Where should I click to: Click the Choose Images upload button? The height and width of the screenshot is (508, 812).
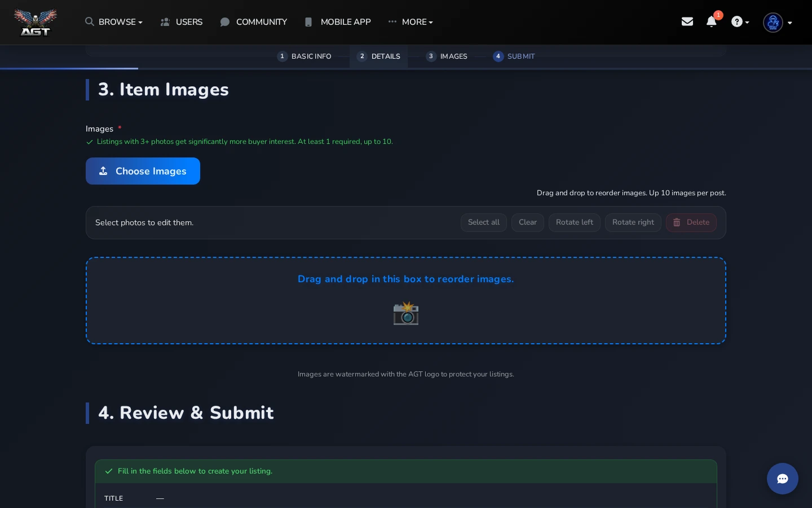pyautogui.click(x=143, y=171)
